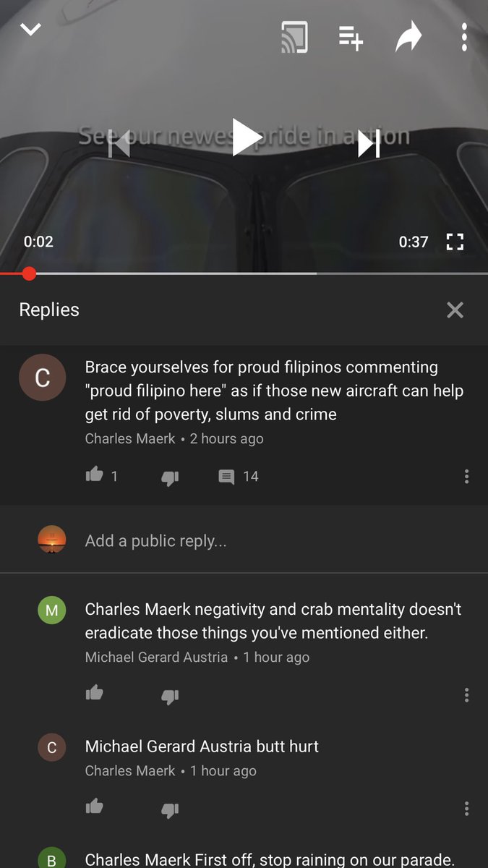Open options for Michael Gerard Austria's reply
This screenshot has width=488, height=868.
point(467,695)
